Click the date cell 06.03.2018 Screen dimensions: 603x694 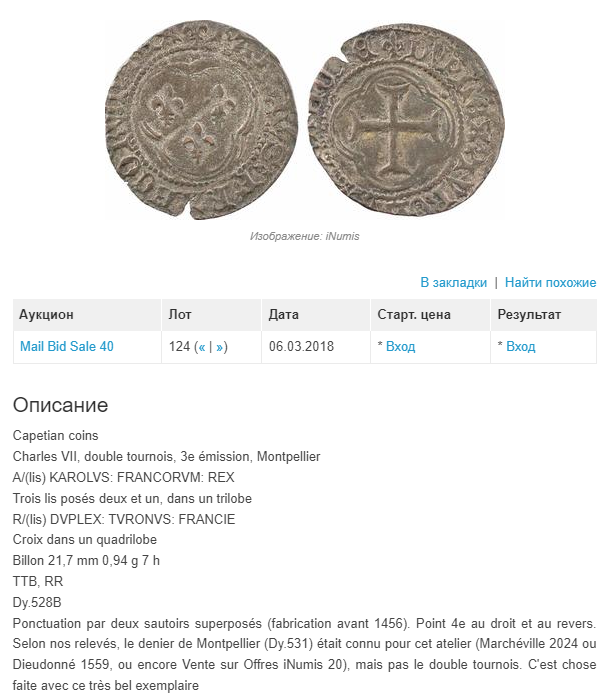click(302, 346)
